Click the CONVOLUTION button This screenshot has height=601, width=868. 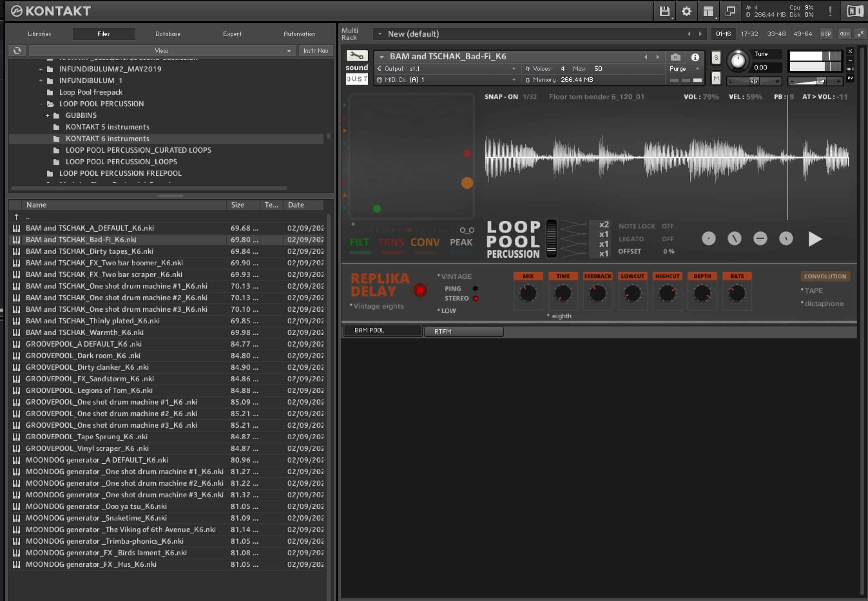pos(825,276)
